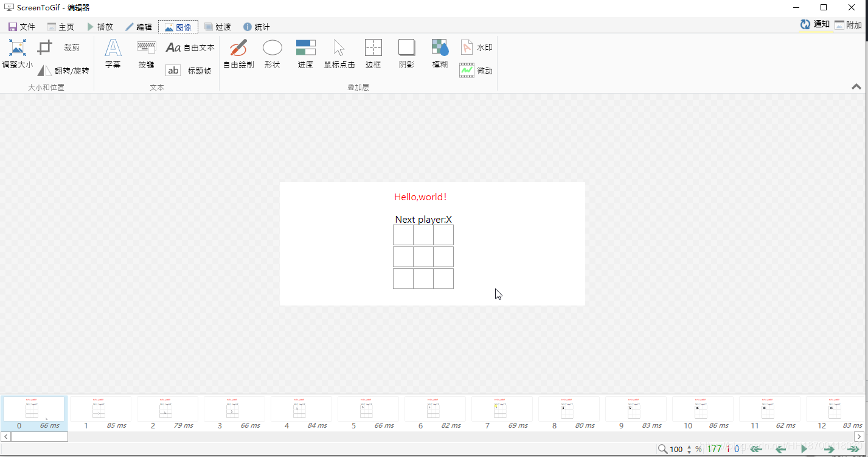The height and width of the screenshot is (457, 868).
Task: Select frame 4 thumbnail
Action: 302,413
